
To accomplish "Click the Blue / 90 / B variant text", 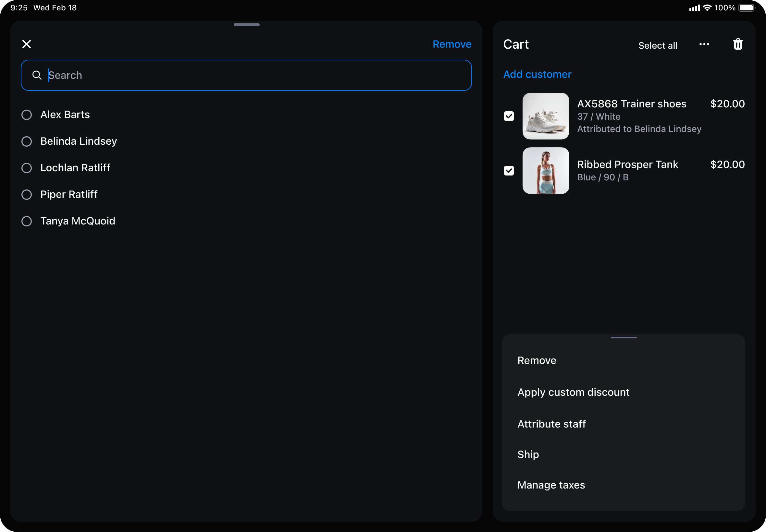I will point(603,177).
